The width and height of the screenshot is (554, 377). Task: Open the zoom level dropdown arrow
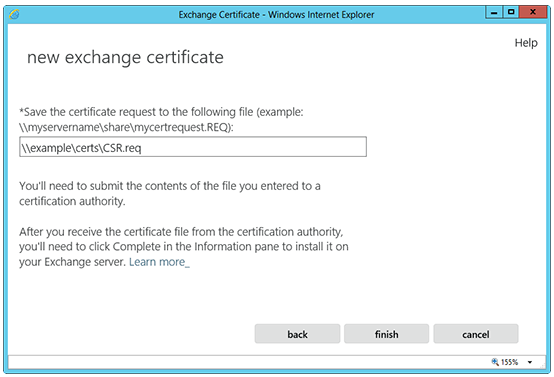coord(530,362)
